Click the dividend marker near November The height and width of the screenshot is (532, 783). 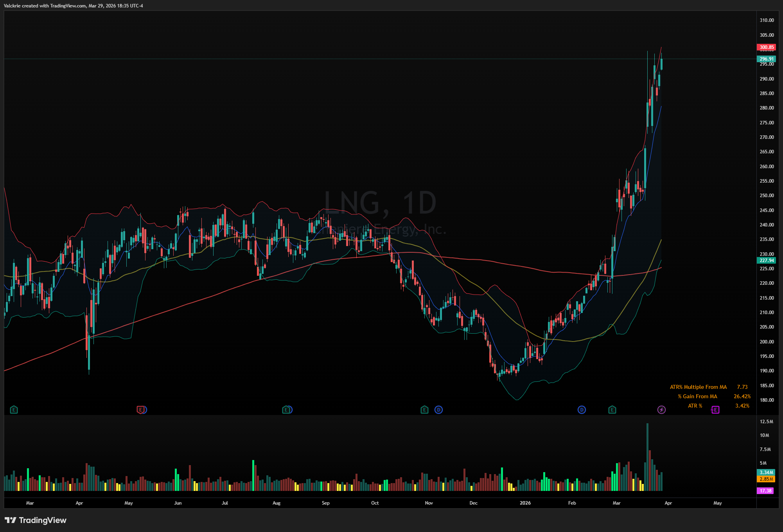438,410
